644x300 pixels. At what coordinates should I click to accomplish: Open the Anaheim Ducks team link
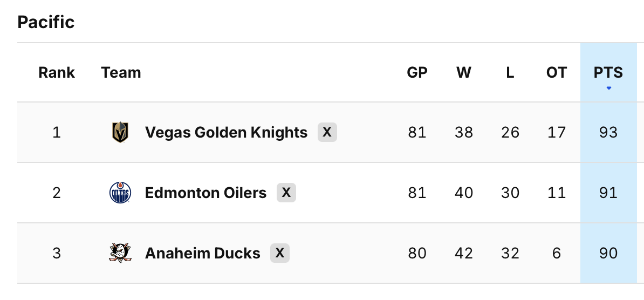[x=202, y=253]
